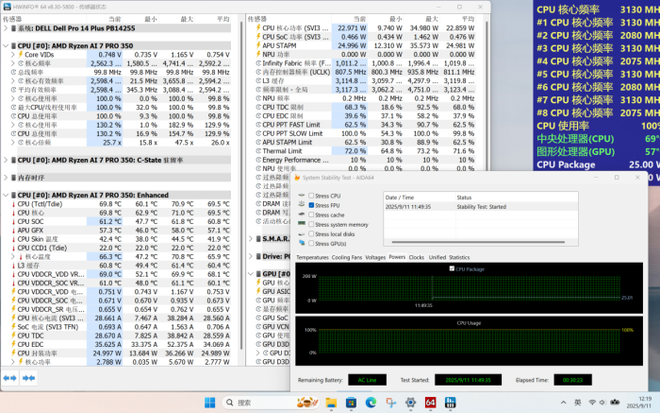
Task: Click the HWiNFO expand-columns arrows icon
Action: (10, 379)
